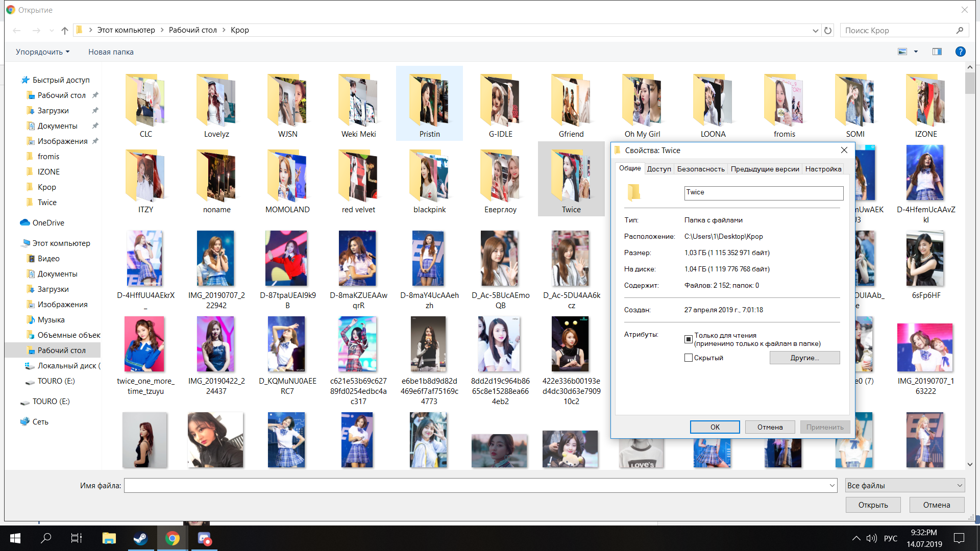The image size is (980, 551).
Task: Click the OneDrive item in the sidebar
Action: (x=48, y=223)
